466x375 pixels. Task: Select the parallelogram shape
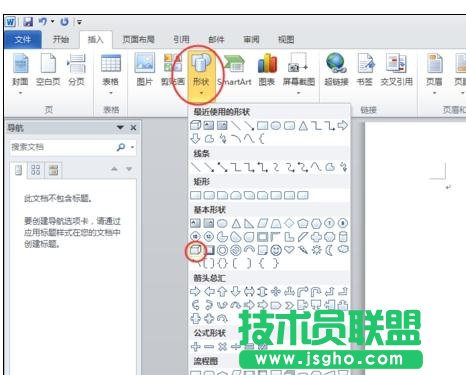click(263, 223)
